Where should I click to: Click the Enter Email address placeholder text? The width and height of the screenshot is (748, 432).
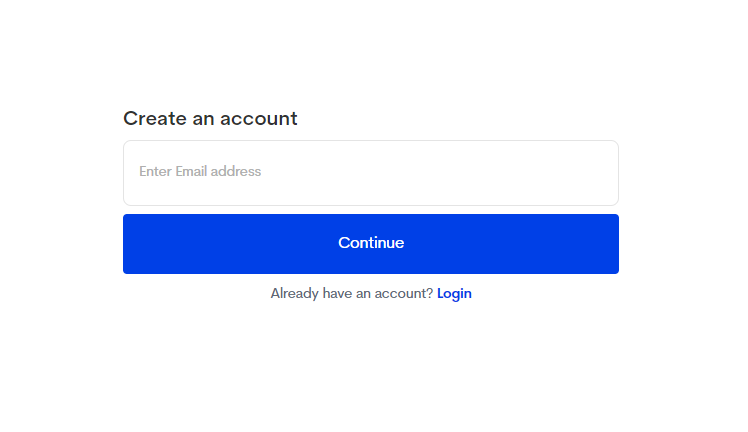coord(200,171)
